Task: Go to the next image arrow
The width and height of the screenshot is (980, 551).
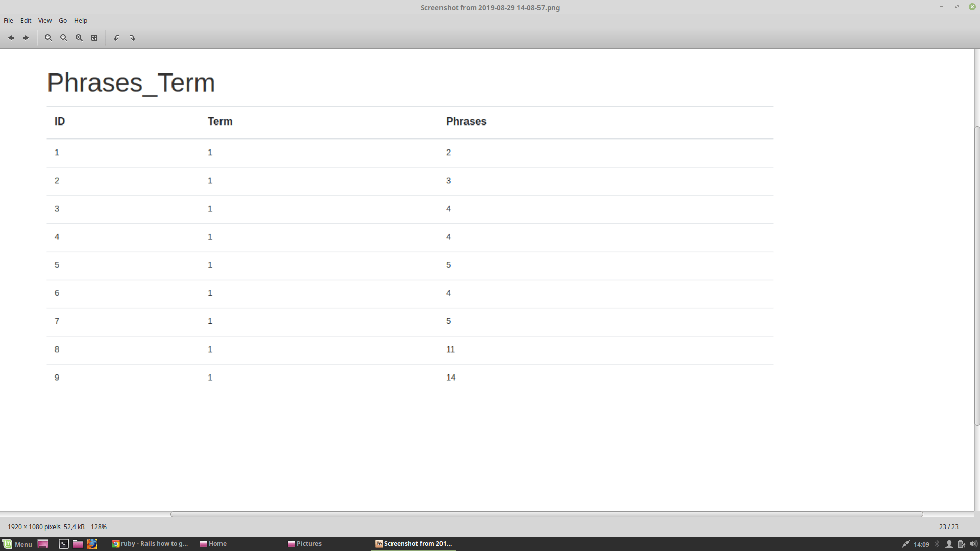Action: tap(26, 38)
